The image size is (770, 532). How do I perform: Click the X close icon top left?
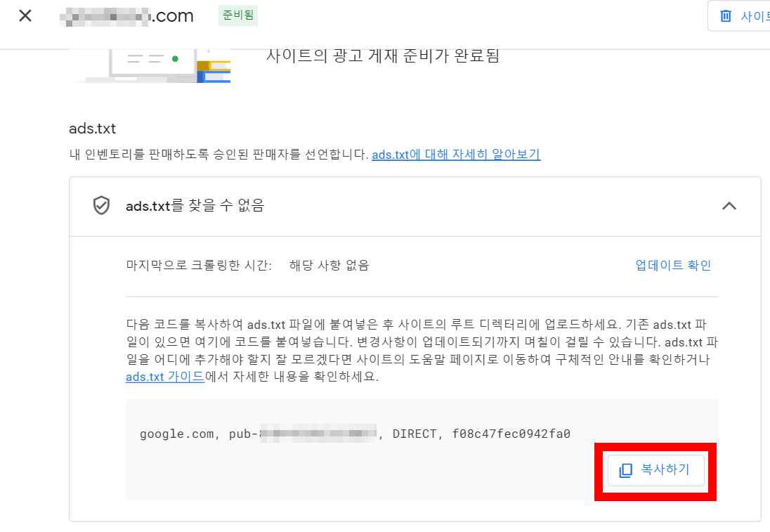[x=25, y=15]
